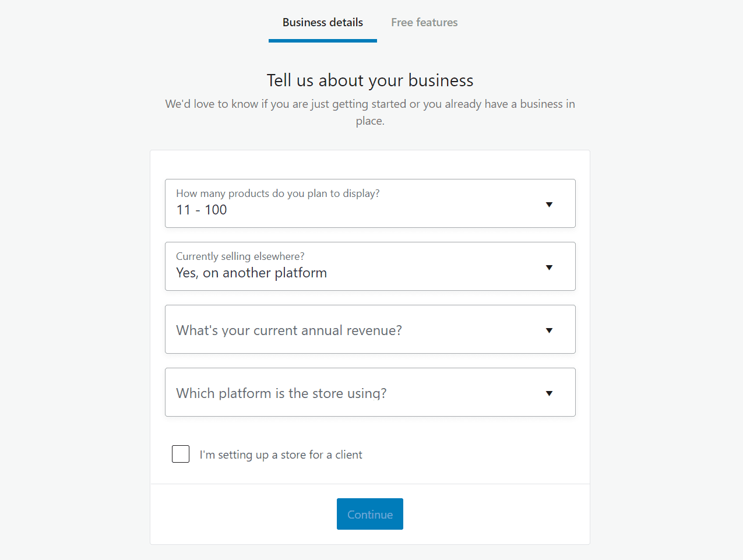Click the platform selector dropdown arrow
The image size is (743, 560).
(x=548, y=393)
